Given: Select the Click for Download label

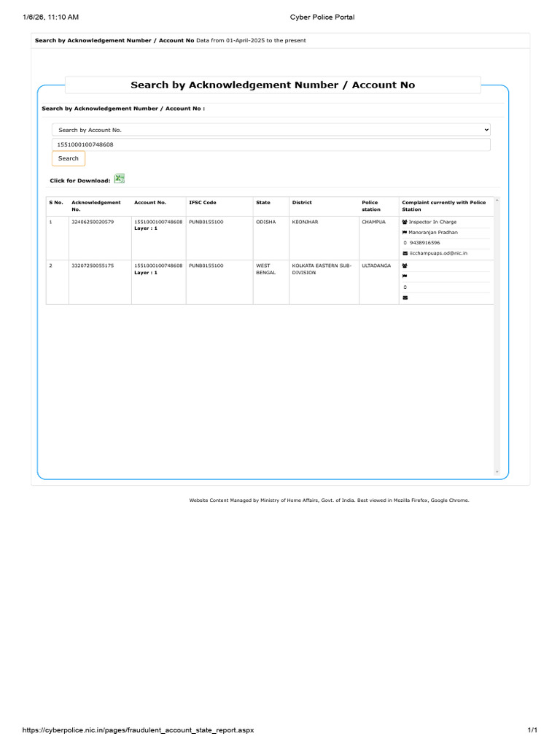Looking at the screenshot, I should click(80, 181).
